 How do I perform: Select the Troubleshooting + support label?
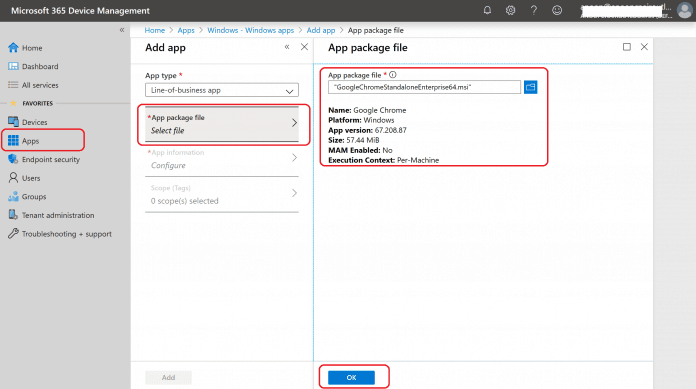(67, 234)
